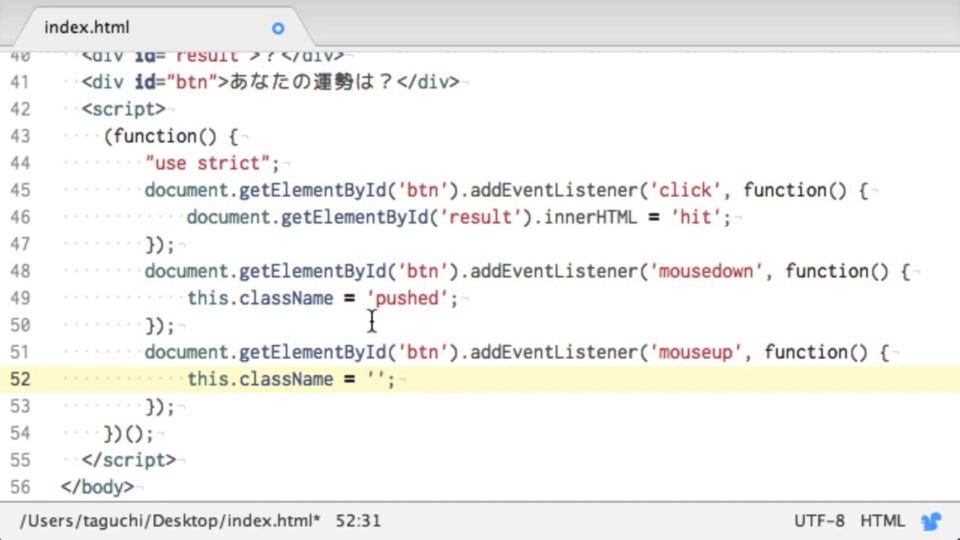
Task: Click line number 41 in the gutter
Action: [20, 82]
